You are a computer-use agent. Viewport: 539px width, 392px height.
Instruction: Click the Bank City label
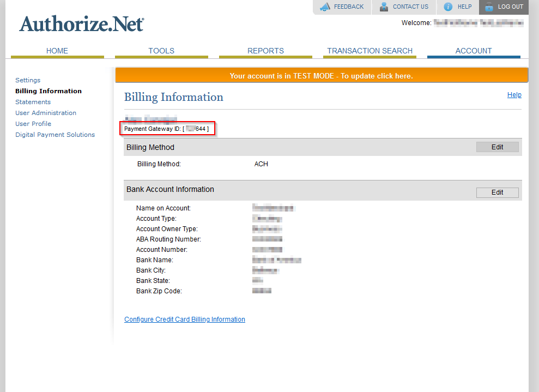151,270
